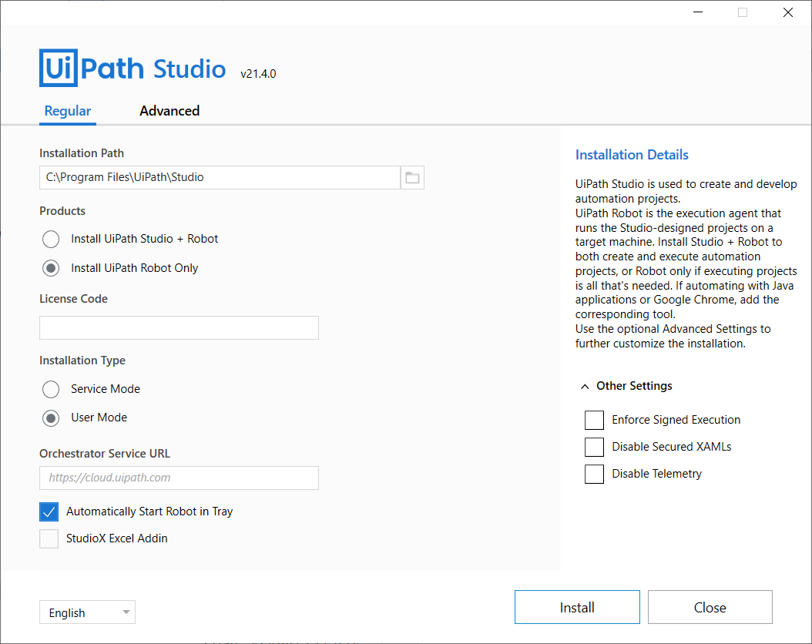Open the language selection dropdown arrow

coord(126,612)
